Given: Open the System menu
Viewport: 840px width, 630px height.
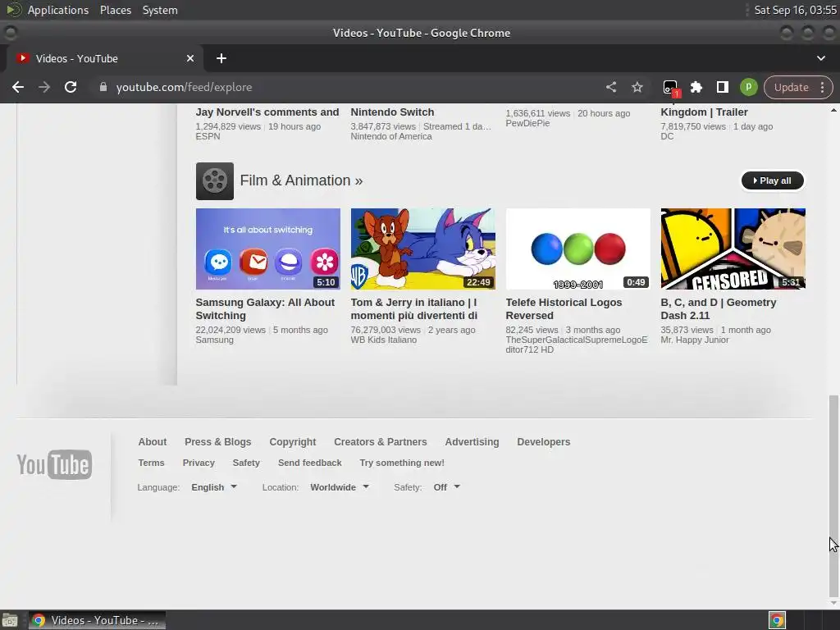Looking at the screenshot, I should [160, 10].
